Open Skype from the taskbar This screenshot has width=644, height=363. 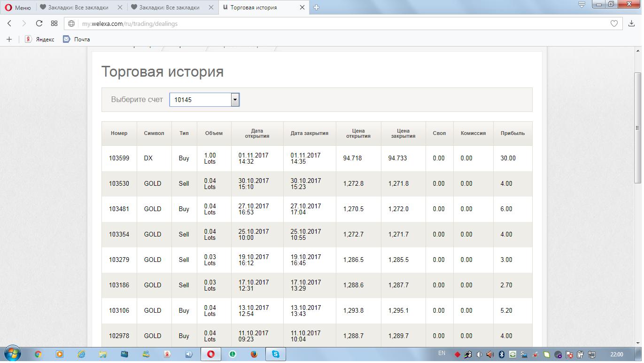point(276,354)
